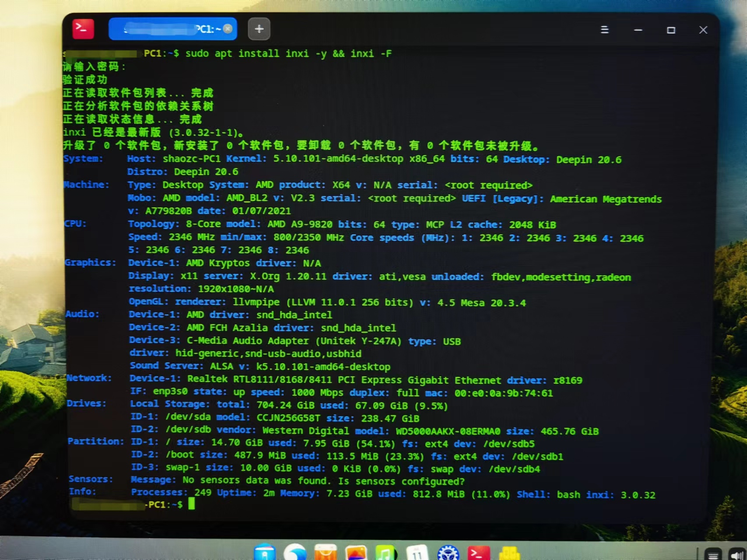Open the blue gear control center icon
This screenshot has width=747, height=560.
coord(448,552)
